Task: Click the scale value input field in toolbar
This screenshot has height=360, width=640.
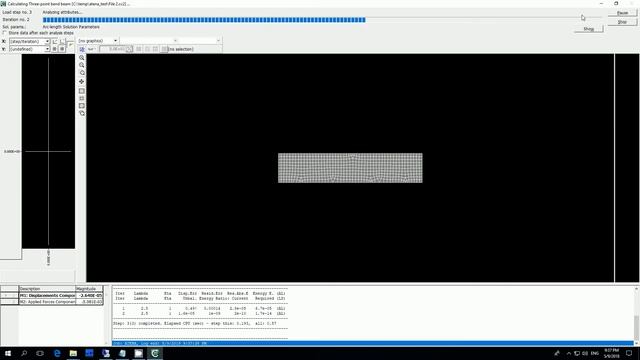Action: coord(116,49)
